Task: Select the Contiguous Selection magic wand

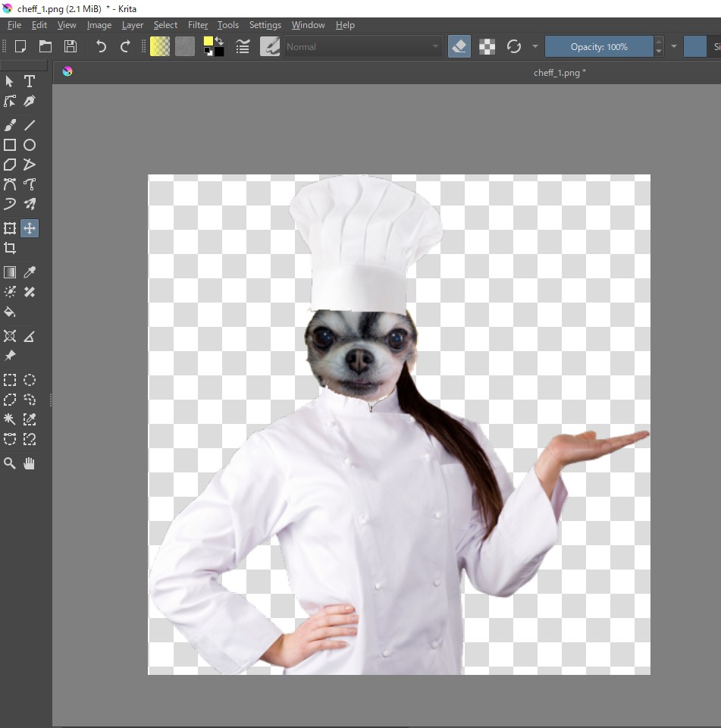Action: pyautogui.click(x=10, y=419)
